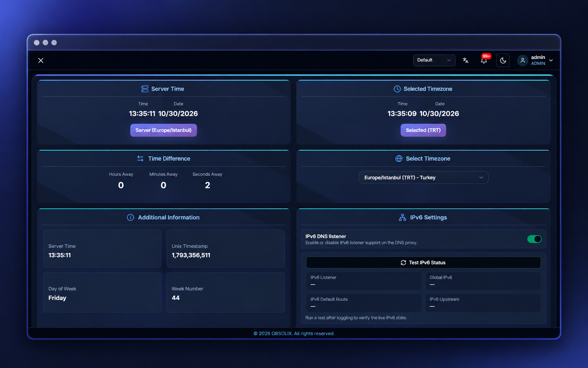Open notifications bell with 99+ badge
Image resolution: width=588 pixels, height=368 pixels.
coord(484,60)
